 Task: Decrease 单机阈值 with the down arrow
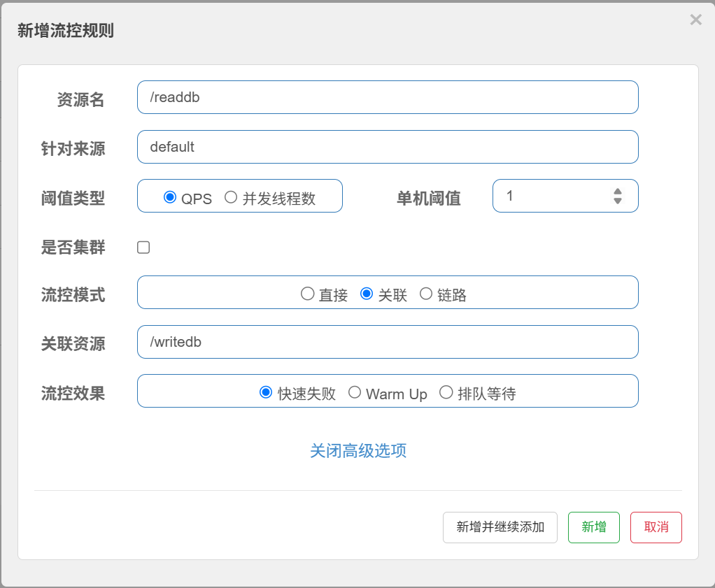[618, 201]
